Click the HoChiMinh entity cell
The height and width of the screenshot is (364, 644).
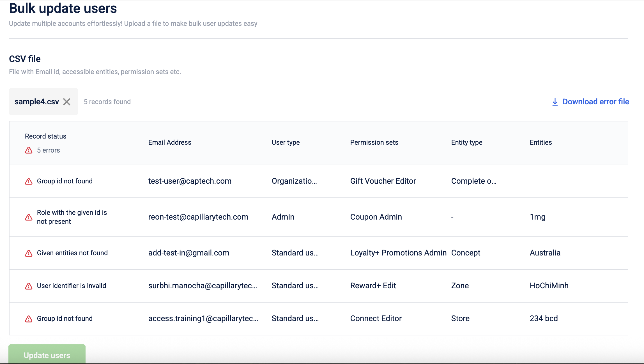549,286
